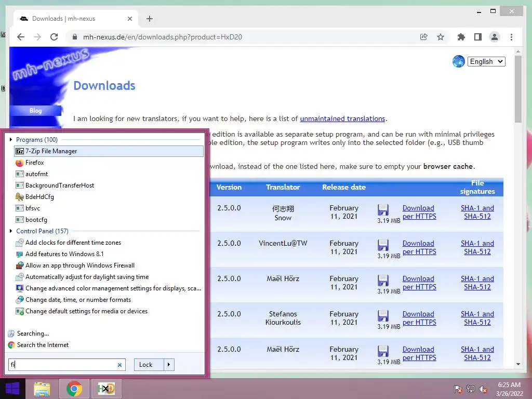532x399 pixels.
Task: Open the Action Center flag tray icon
Action: coord(458,389)
